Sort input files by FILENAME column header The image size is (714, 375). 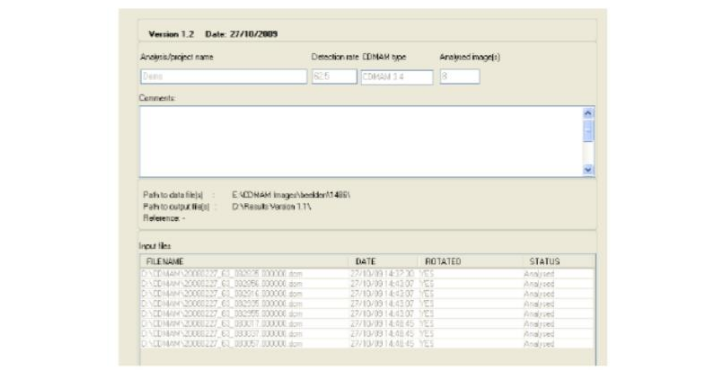click(244, 261)
